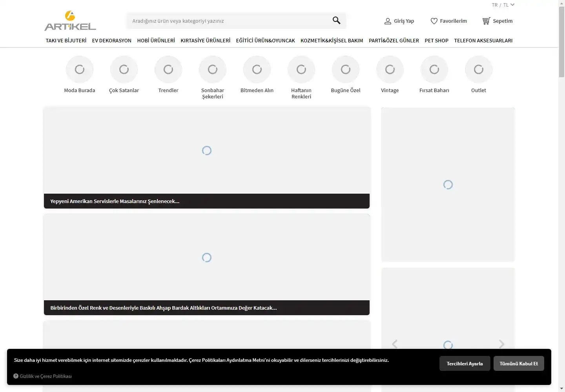Click the previous slide arrow in the side carousel
Image resolution: width=565 pixels, height=392 pixels.
395,344
